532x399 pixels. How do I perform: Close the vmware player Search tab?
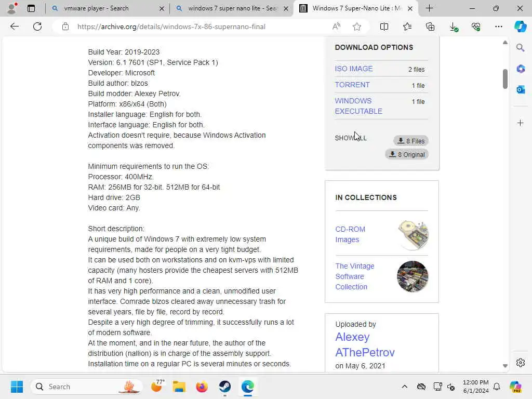(162, 8)
